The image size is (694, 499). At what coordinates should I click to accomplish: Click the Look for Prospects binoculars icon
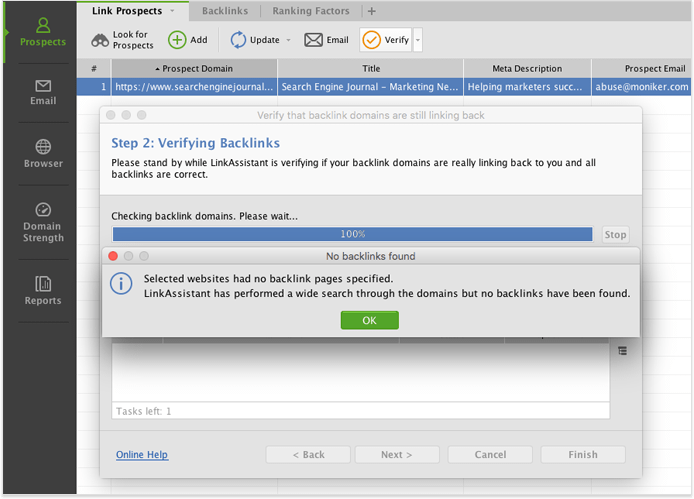[x=100, y=40]
